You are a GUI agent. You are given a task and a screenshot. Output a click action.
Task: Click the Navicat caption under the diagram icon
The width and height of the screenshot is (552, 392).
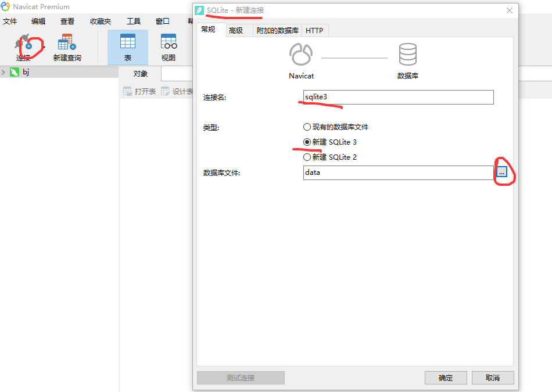[302, 76]
